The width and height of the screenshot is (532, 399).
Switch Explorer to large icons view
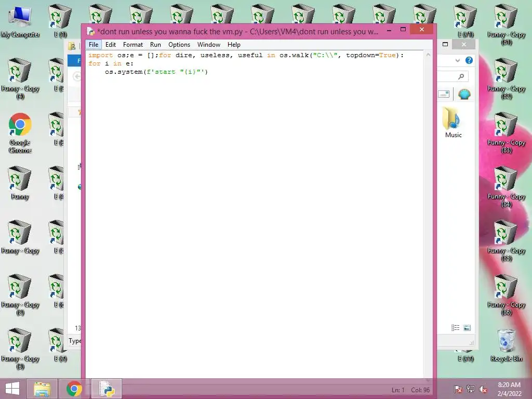click(x=467, y=328)
